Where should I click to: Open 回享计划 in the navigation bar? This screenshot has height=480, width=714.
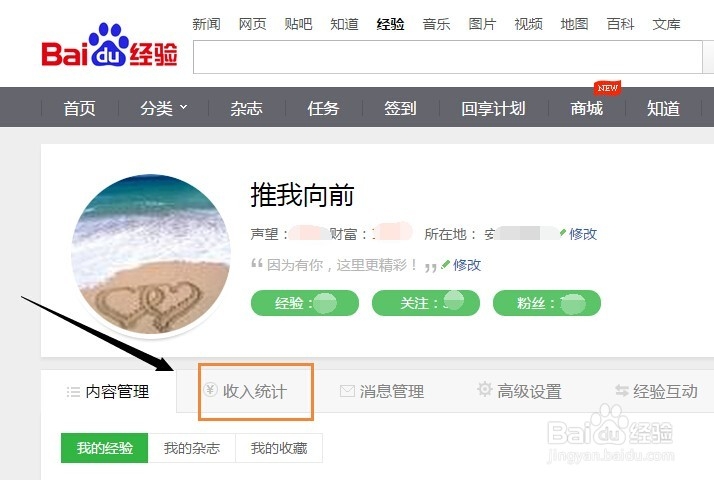tap(493, 108)
